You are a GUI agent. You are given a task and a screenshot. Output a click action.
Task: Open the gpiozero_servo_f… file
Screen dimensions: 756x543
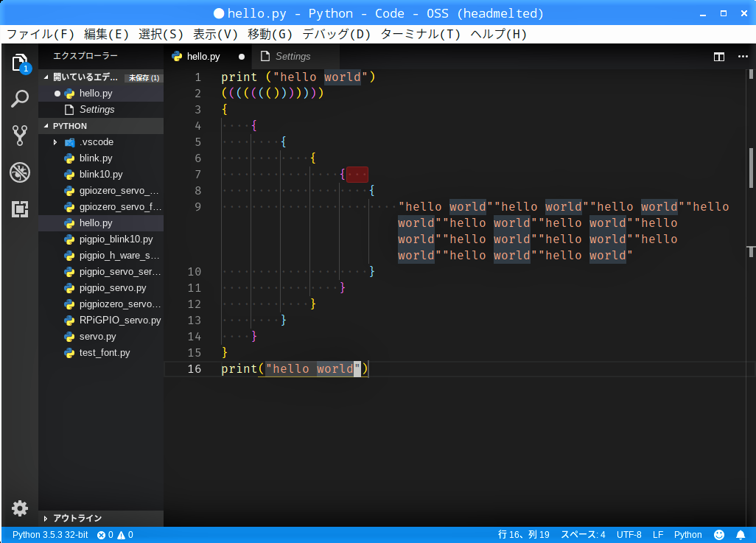pos(101,207)
